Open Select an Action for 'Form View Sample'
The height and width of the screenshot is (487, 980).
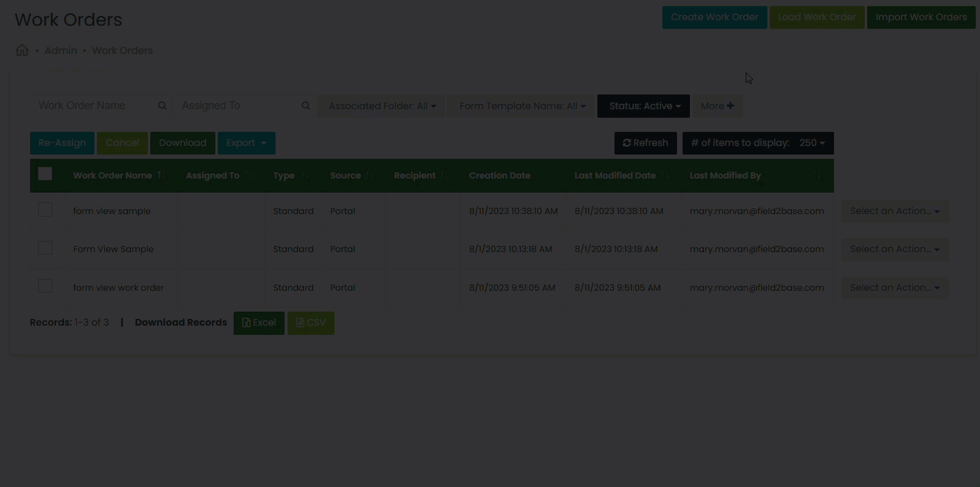point(894,249)
